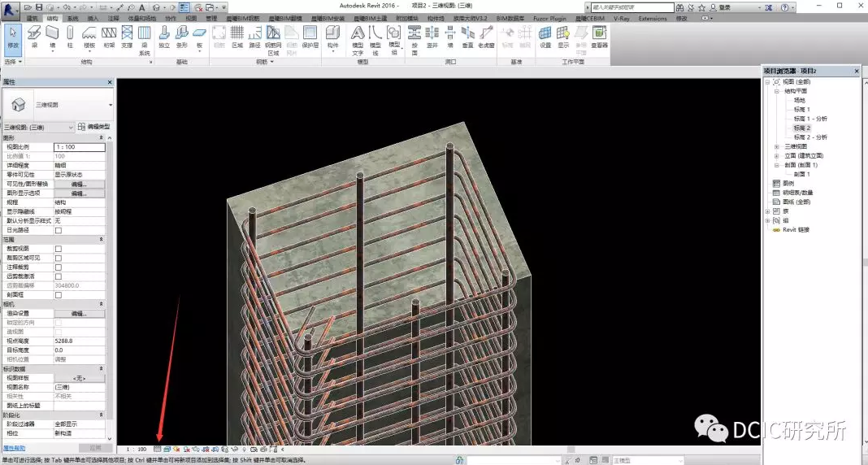Select the 墙 structural wall tool
This screenshot has width=868, height=465.
coord(53,37)
